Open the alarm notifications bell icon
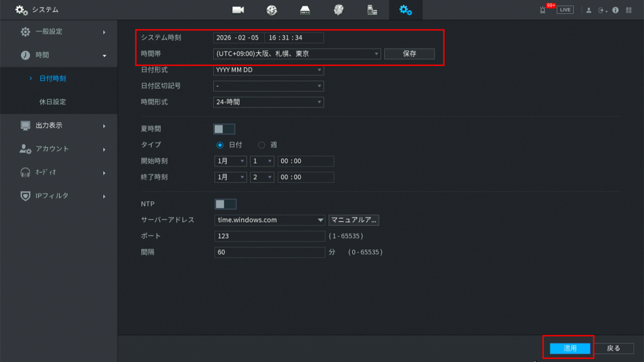The image size is (644, 362). click(542, 9)
